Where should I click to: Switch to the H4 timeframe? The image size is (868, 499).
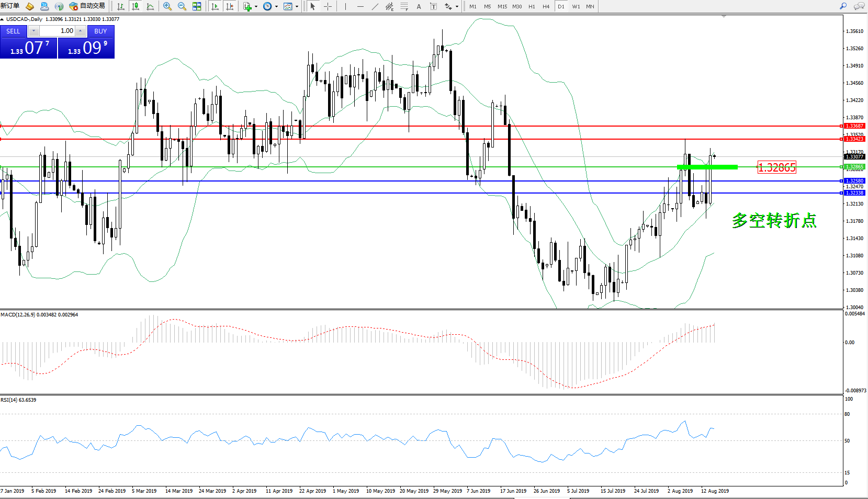(546, 6)
